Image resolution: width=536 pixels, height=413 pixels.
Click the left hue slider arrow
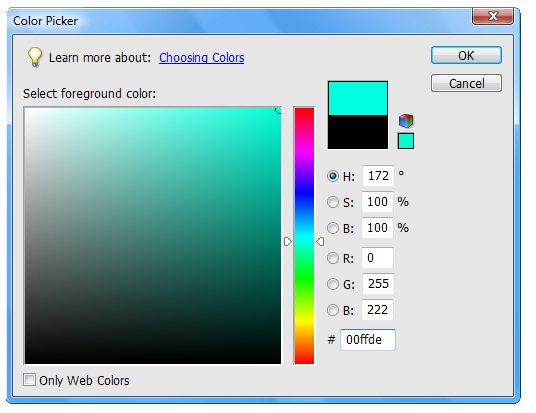click(288, 242)
